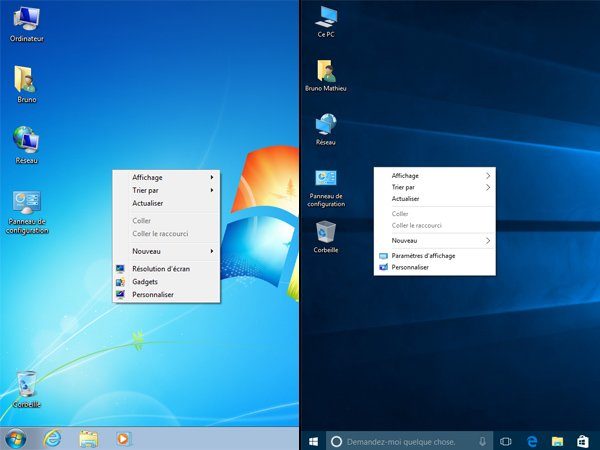Click the Cortana circle icon
The height and width of the screenshot is (450, 600).
(336, 442)
